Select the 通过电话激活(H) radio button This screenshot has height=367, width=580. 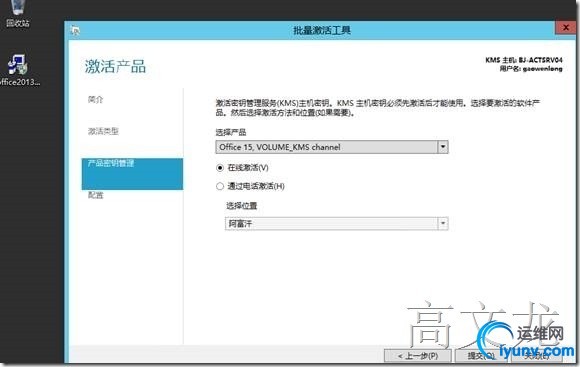coord(220,186)
